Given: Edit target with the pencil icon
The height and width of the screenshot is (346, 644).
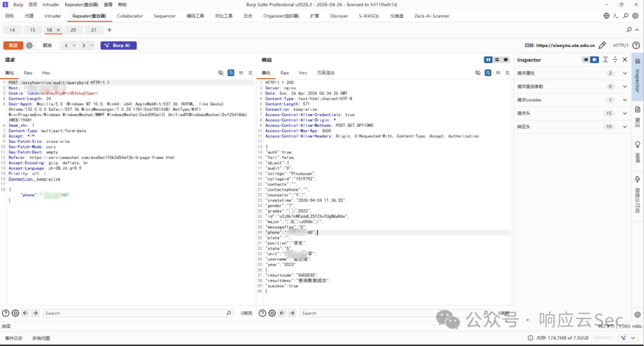Looking at the screenshot, I should pos(602,45).
